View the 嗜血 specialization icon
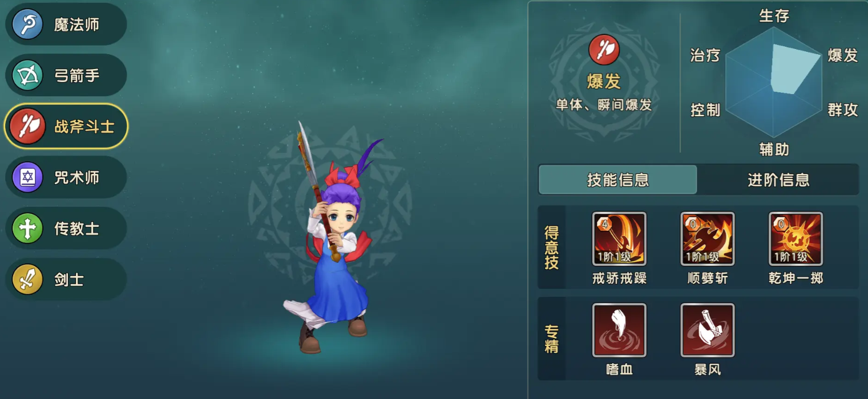 619,330
